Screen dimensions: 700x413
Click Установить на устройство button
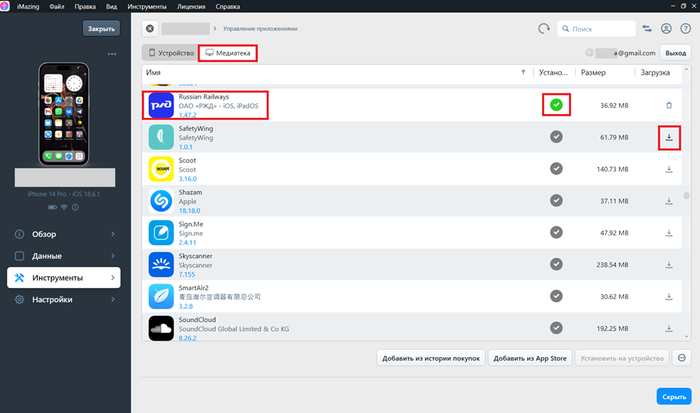(622, 358)
